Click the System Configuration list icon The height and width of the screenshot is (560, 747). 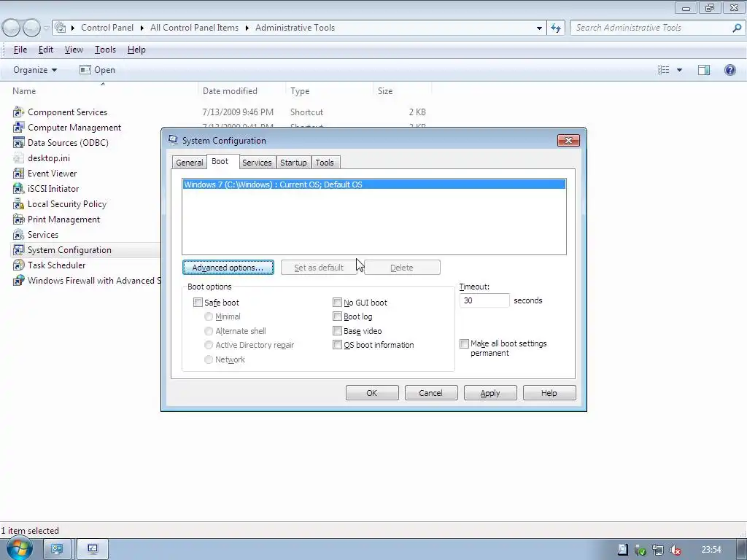click(18, 250)
